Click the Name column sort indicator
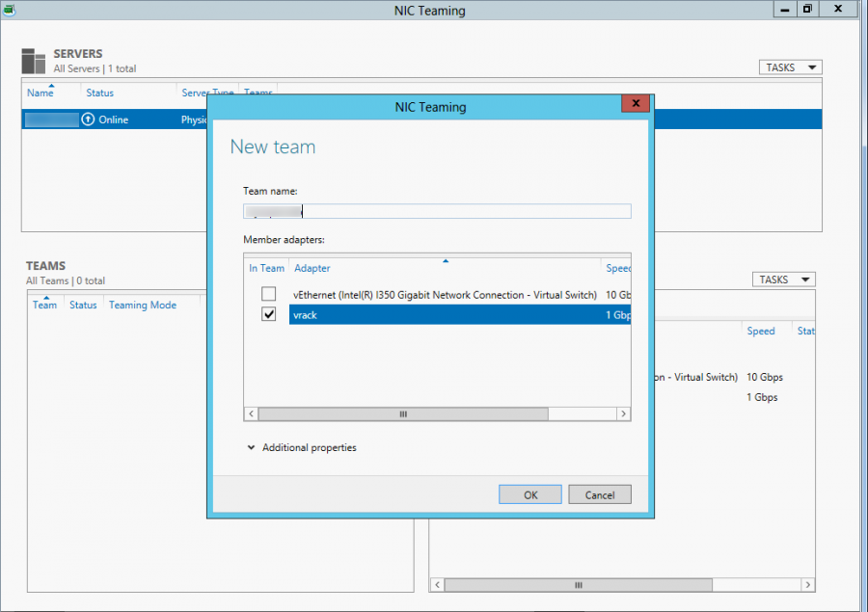This screenshot has width=868, height=612. (x=51, y=85)
